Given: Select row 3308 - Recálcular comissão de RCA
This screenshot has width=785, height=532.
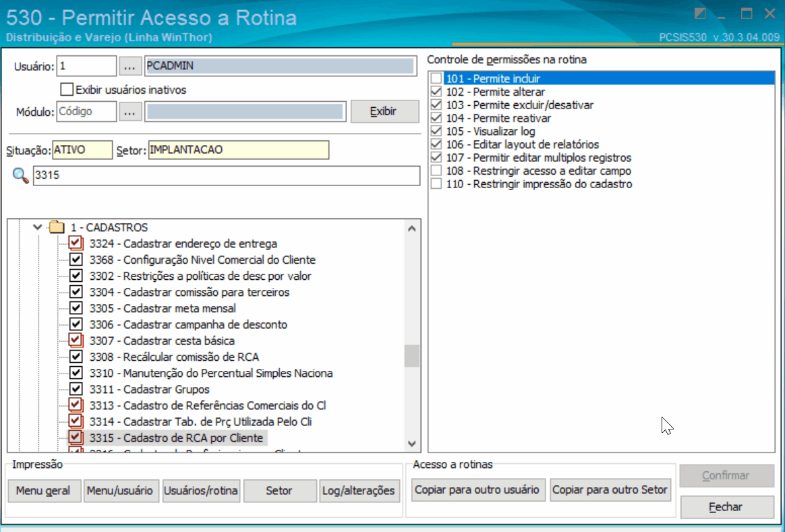Looking at the screenshot, I should tap(174, 357).
